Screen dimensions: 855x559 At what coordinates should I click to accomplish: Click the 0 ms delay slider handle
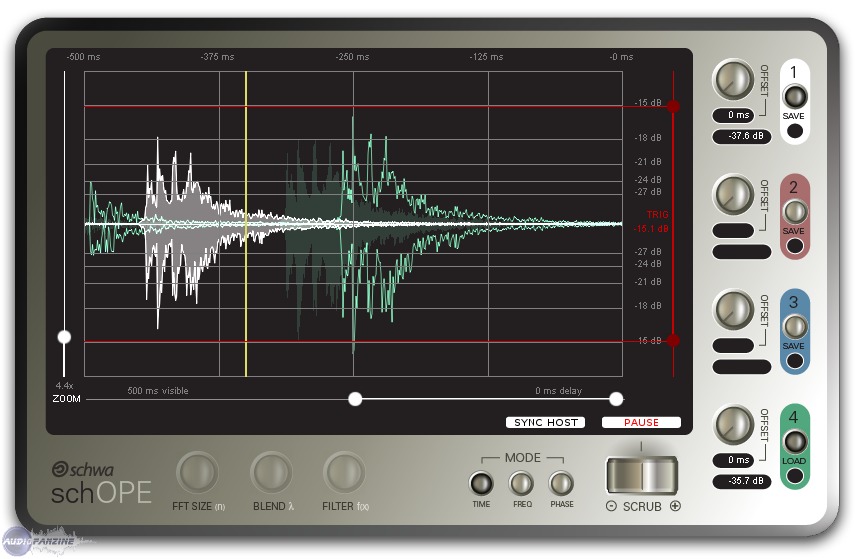[x=616, y=399]
